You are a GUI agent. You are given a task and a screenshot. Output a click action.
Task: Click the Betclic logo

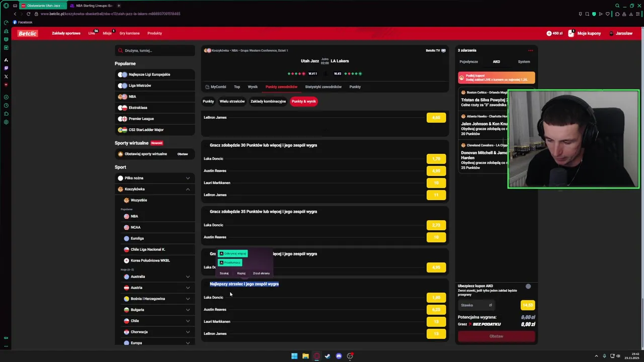tap(28, 33)
